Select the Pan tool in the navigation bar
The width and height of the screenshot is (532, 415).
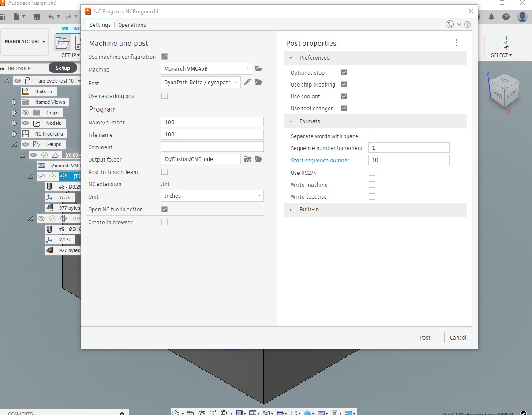pyautogui.click(x=202, y=412)
